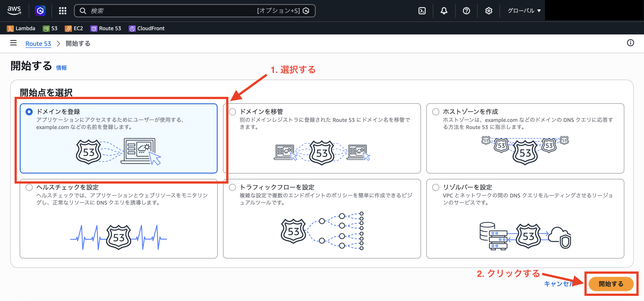Click the トラフィックフローを設定 illustration
This screenshot has height=301, width=644.
[x=322, y=231]
